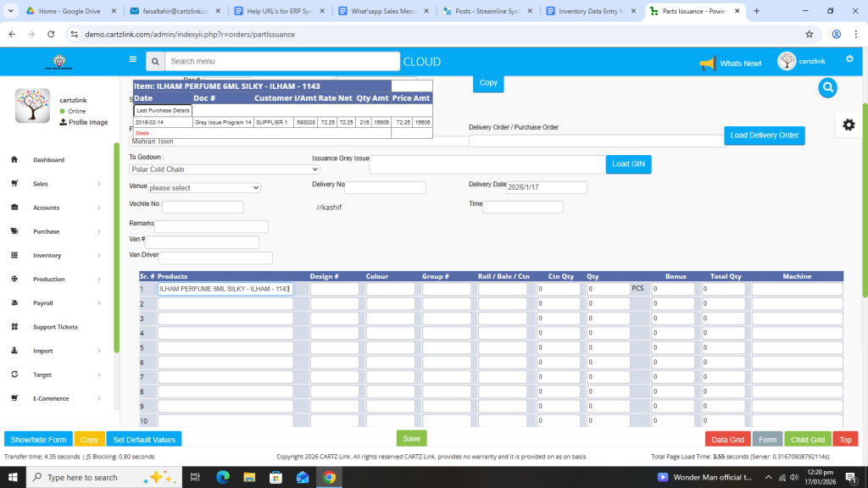Expand the Sales sidebar menu
This screenshot has height=488, width=868.
pos(41,183)
